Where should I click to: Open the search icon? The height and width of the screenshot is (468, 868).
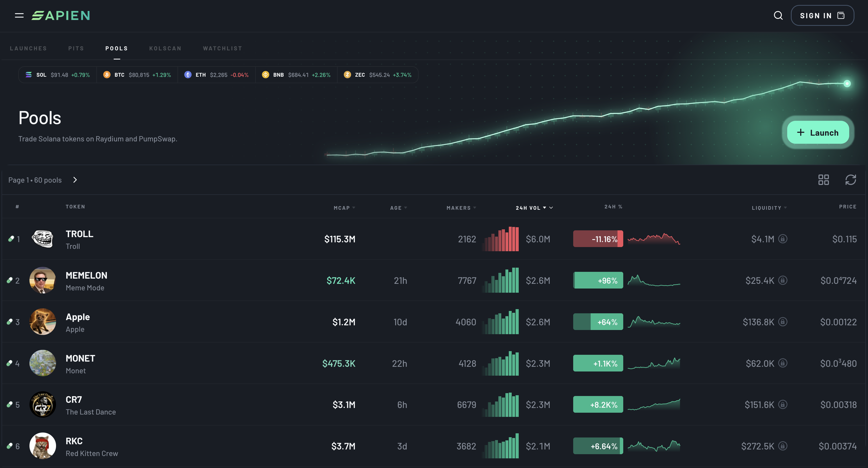click(x=778, y=15)
